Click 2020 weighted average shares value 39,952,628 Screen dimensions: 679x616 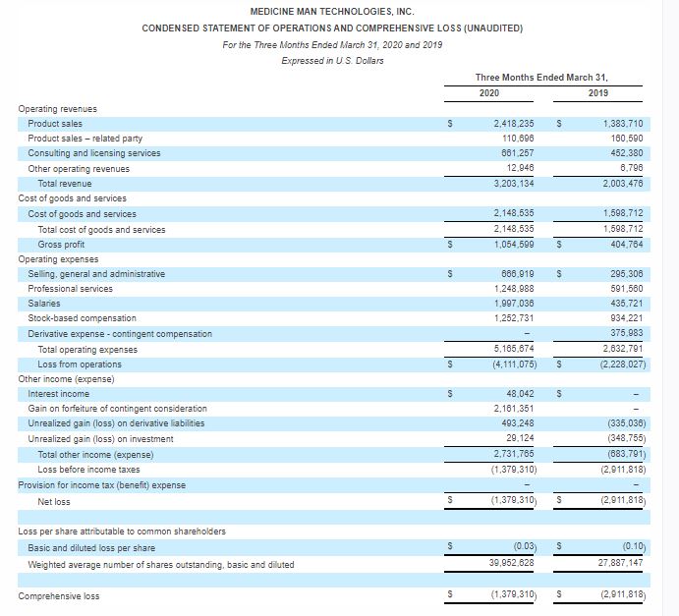coord(512,564)
